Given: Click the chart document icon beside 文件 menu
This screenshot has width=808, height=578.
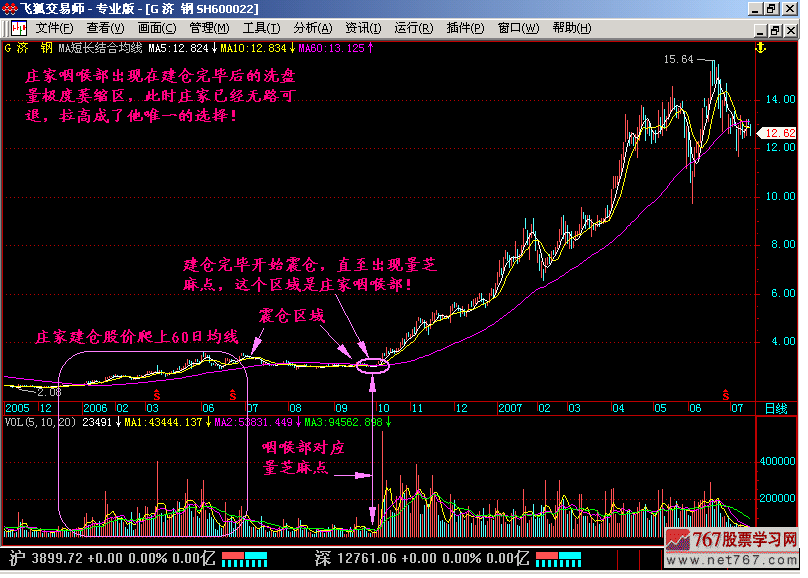Looking at the screenshot, I should tap(15, 27).
